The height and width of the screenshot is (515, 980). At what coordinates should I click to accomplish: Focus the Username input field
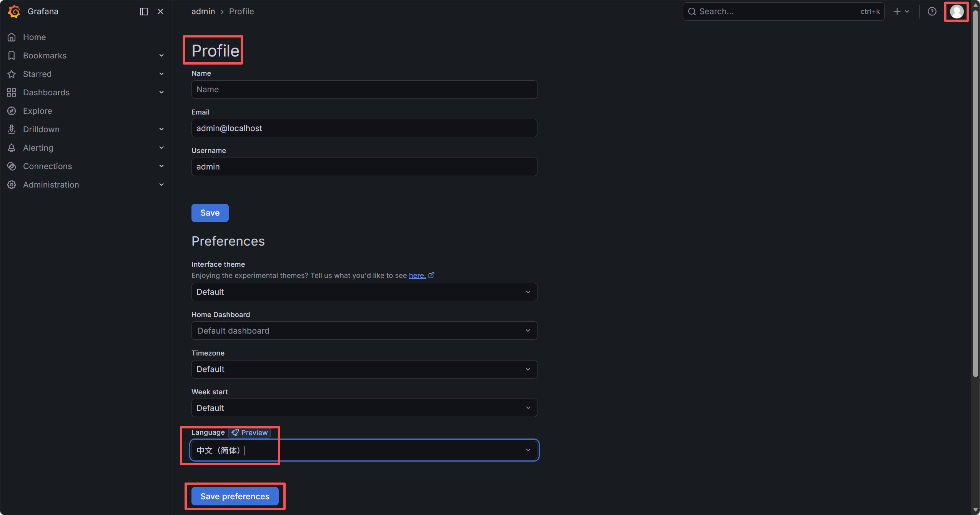click(x=364, y=167)
